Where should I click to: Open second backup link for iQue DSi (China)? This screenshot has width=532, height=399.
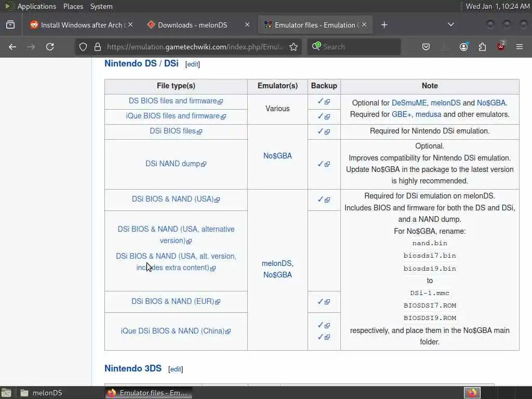[324, 337]
